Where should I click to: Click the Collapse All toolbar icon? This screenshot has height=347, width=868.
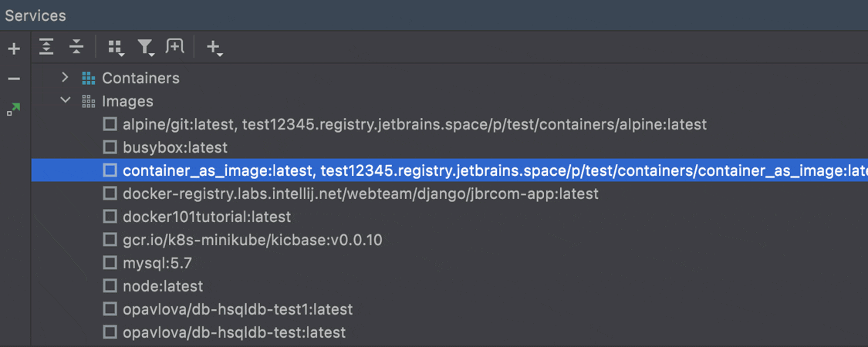pos(76,47)
